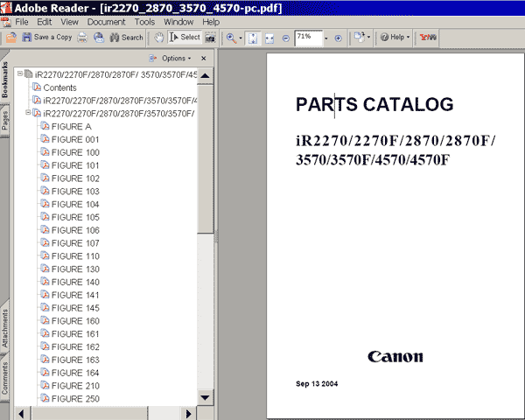The image size is (525, 420).
Task: Open the FIGURE 001 bookmark
Action: [x=75, y=140]
